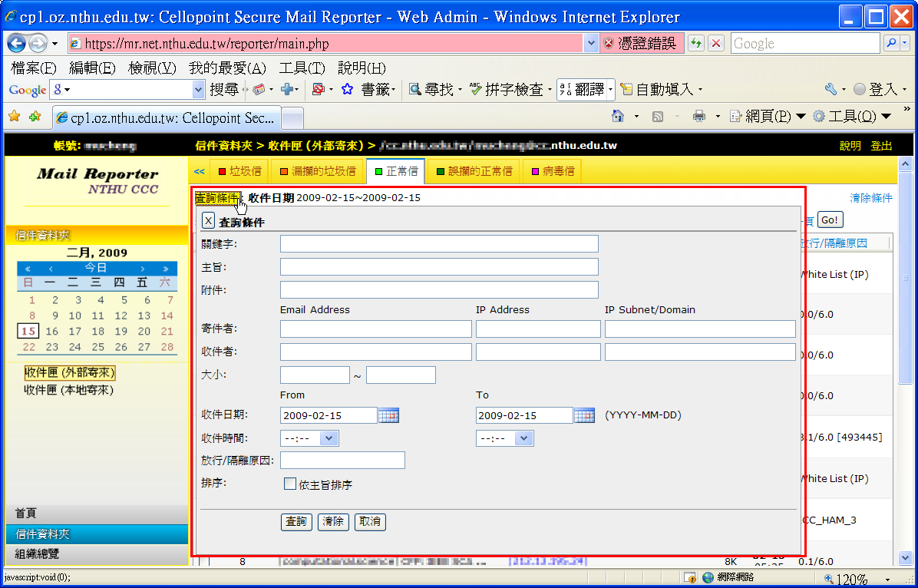This screenshot has width=918, height=588.
Task: Click the IE back navigation arrow
Action: (x=17, y=44)
